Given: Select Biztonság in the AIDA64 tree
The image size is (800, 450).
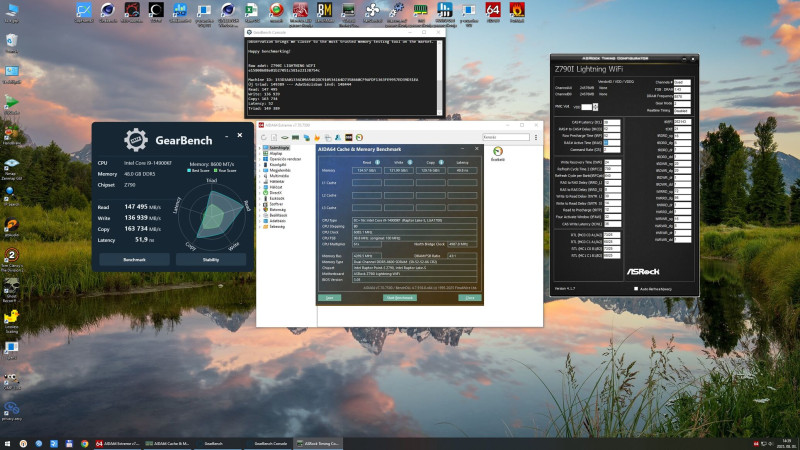Looking at the screenshot, I should [x=278, y=210].
